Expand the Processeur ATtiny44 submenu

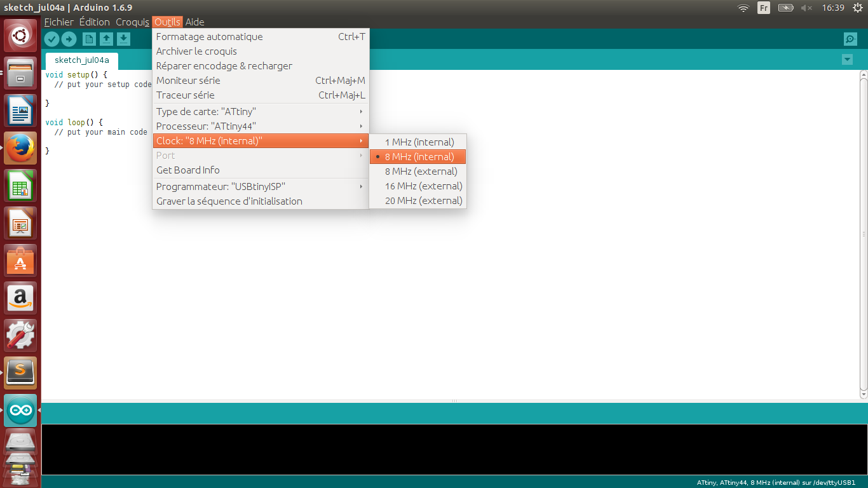click(x=261, y=126)
